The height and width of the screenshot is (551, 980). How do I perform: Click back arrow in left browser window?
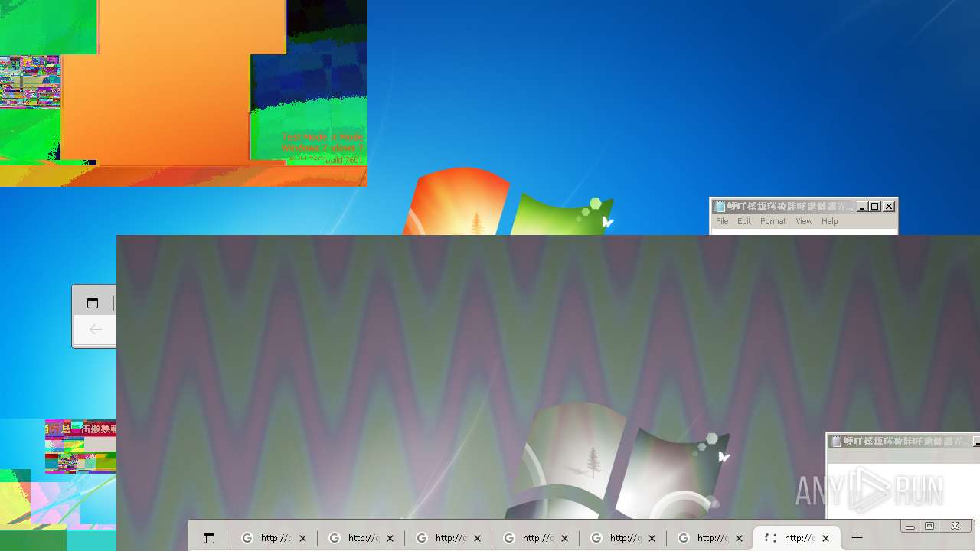[96, 330]
